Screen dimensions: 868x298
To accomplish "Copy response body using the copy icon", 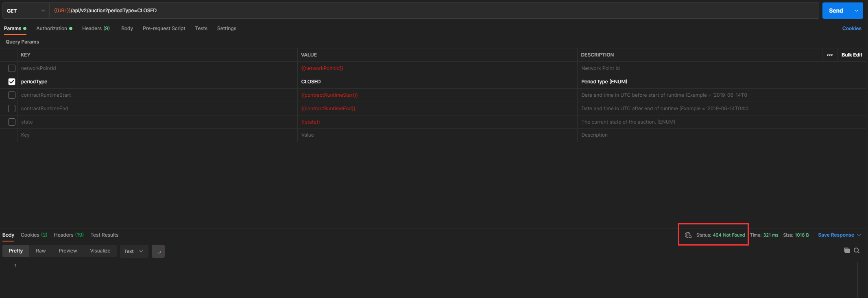I will [846, 250].
